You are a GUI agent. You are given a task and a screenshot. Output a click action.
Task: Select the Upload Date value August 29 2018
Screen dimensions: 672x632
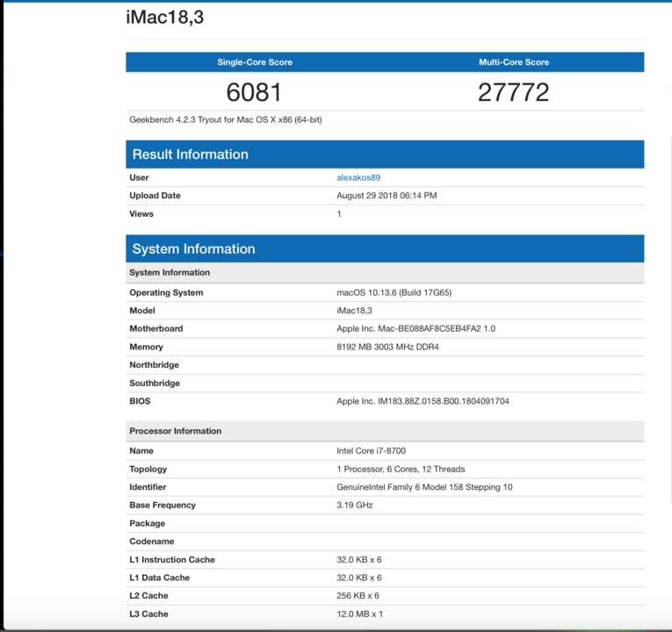pos(387,196)
